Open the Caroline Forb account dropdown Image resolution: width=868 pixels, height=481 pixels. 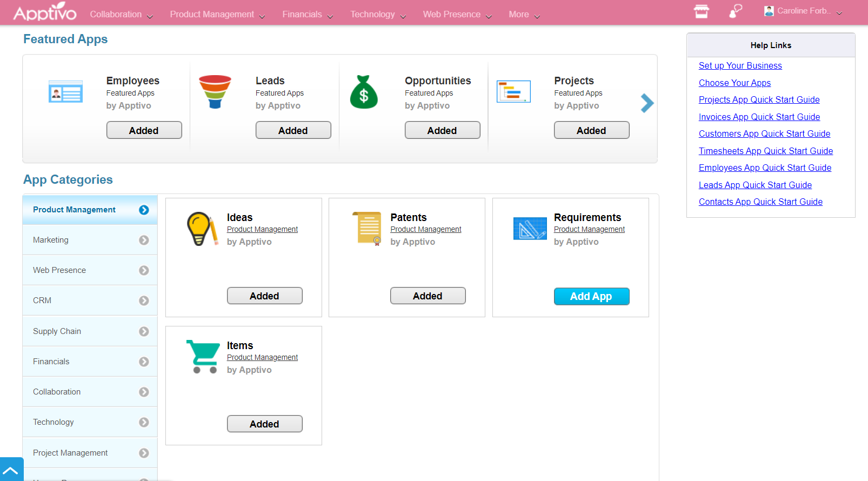804,11
